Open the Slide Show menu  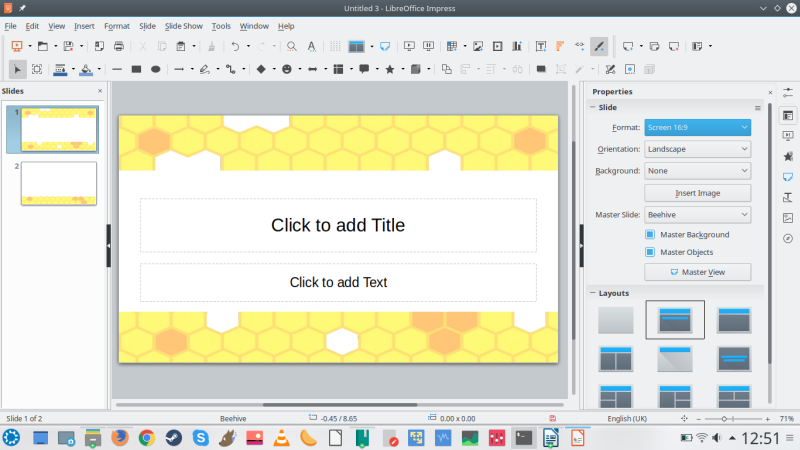(183, 25)
